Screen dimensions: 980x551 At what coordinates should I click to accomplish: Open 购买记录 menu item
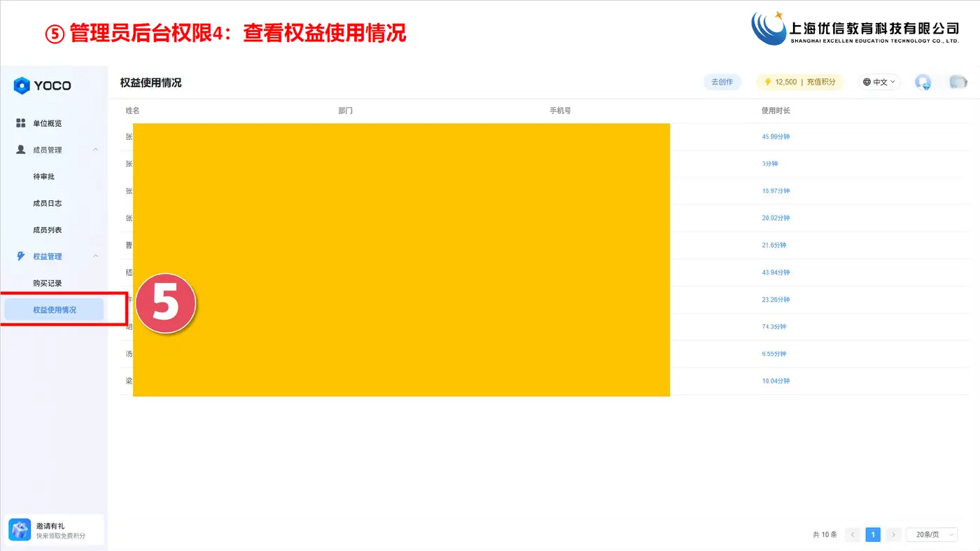click(48, 283)
